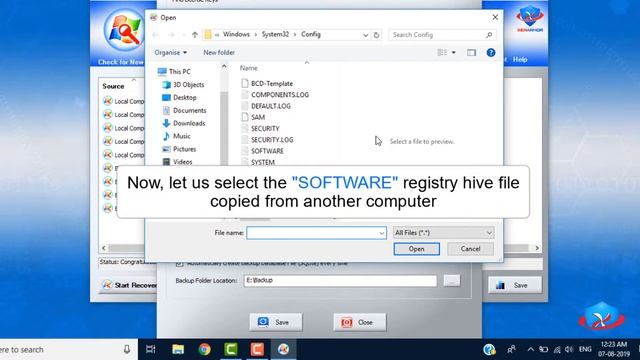Open the Organise menu
This screenshot has width=640, height=360.
tap(171, 53)
